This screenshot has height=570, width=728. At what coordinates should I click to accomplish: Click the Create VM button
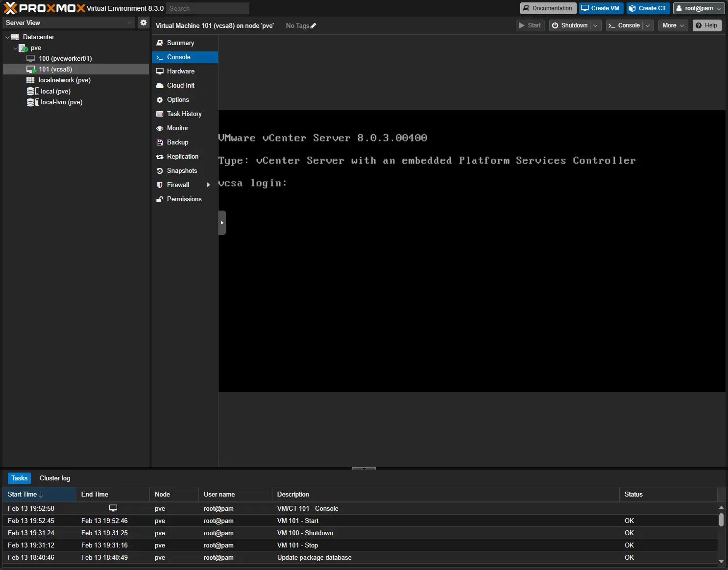click(601, 8)
